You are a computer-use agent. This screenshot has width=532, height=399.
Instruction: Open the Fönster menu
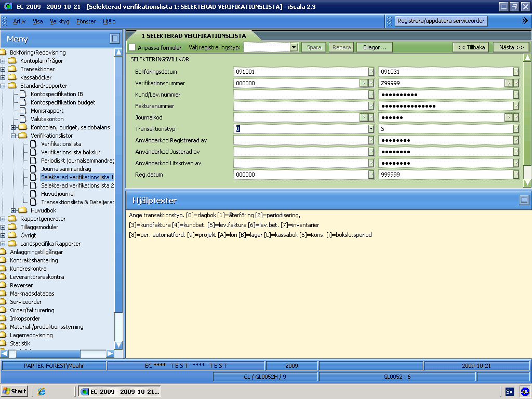pos(86,21)
